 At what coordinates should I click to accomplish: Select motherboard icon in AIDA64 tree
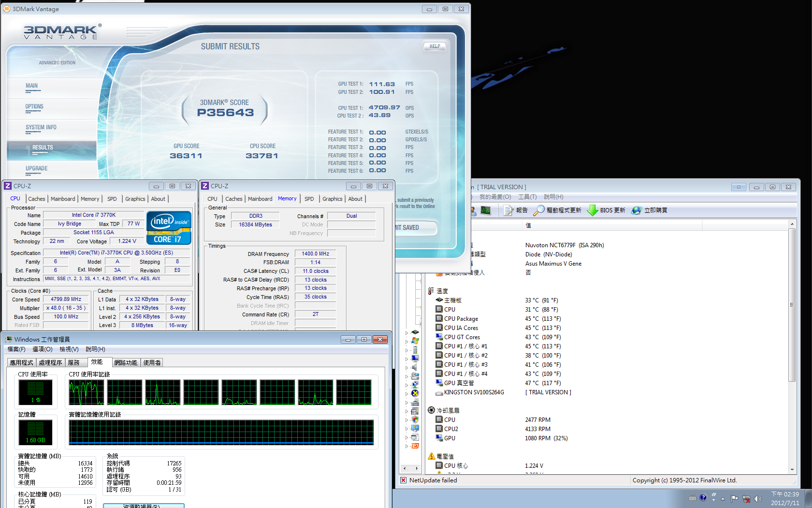[x=415, y=332]
